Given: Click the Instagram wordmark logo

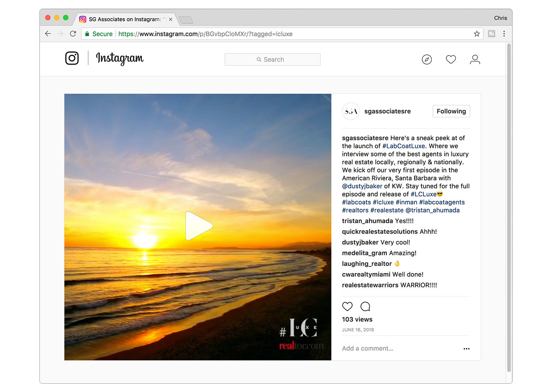Looking at the screenshot, I should coord(120,59).
